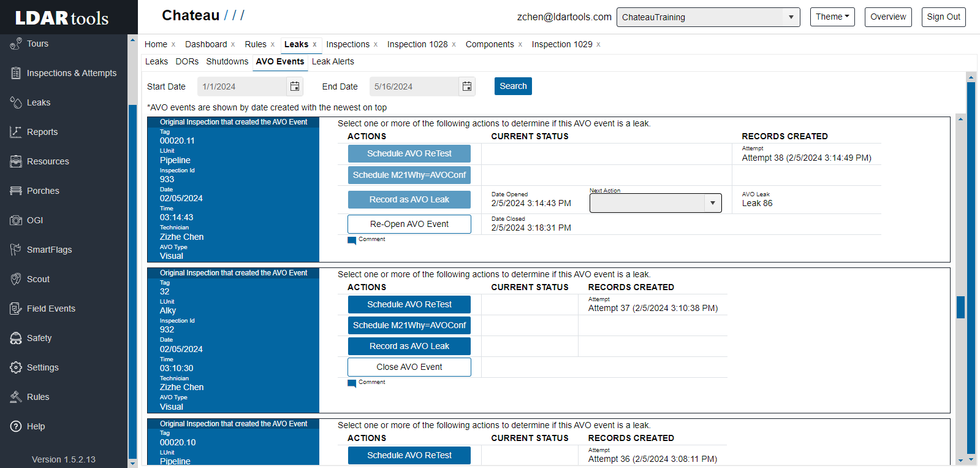Screen dimensions: 980x468
Task: Click the AVO events list scrollbar thumb
Action: tap(960, 307)
